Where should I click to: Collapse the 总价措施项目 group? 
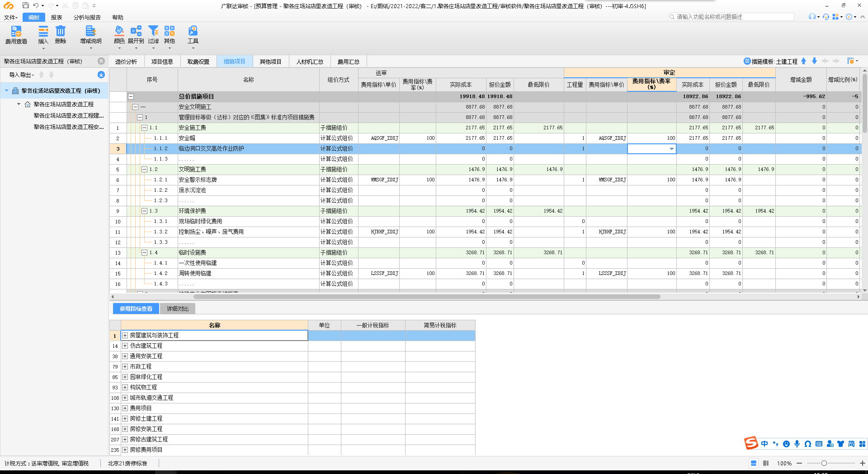[x=131, y=96]
